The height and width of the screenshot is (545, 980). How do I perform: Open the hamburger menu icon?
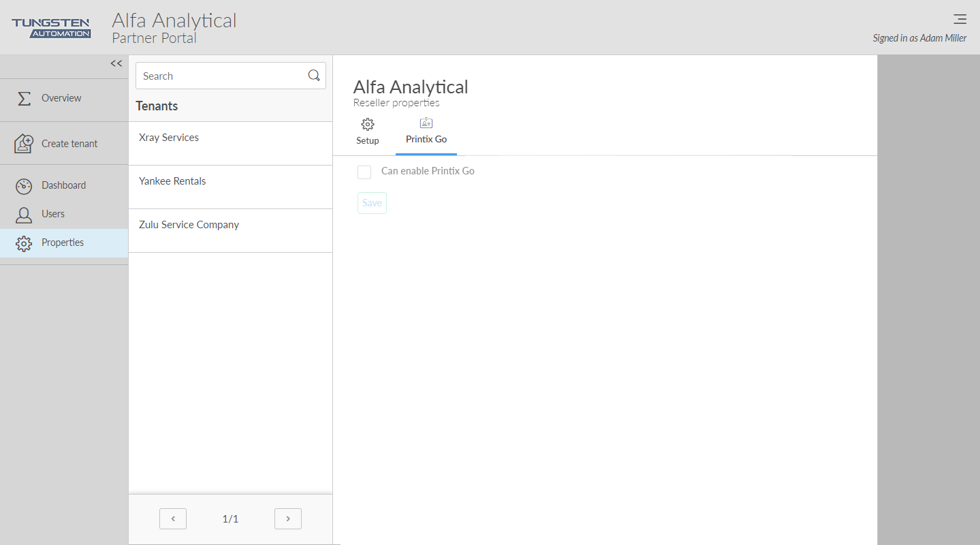pyautogui.click(x=960, y=19)
